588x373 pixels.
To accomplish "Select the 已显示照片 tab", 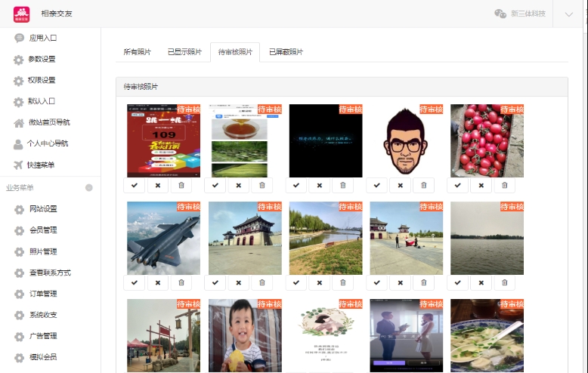I will pos(184,52).
